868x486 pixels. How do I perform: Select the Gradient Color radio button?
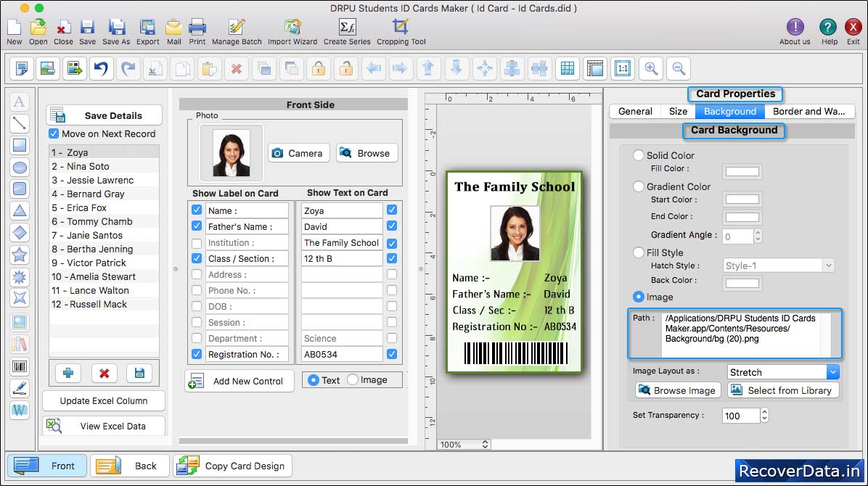[638, 186]
